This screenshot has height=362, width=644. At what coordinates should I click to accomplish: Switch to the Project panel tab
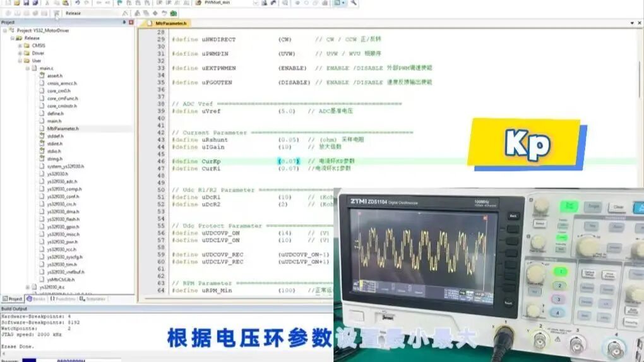point(13,299)
